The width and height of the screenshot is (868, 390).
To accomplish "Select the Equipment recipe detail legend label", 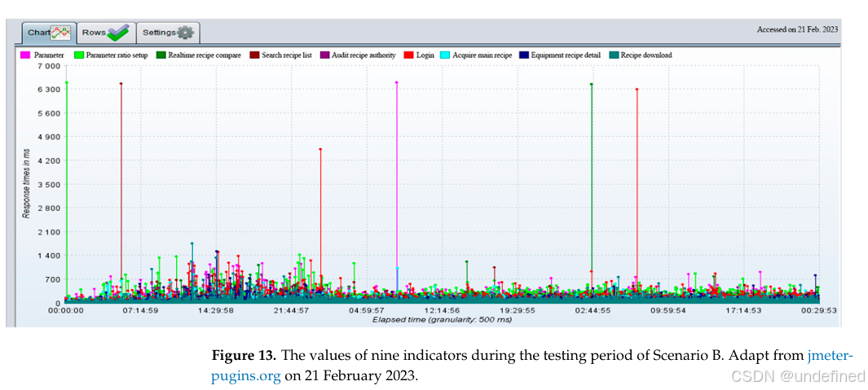I will 565,55.
